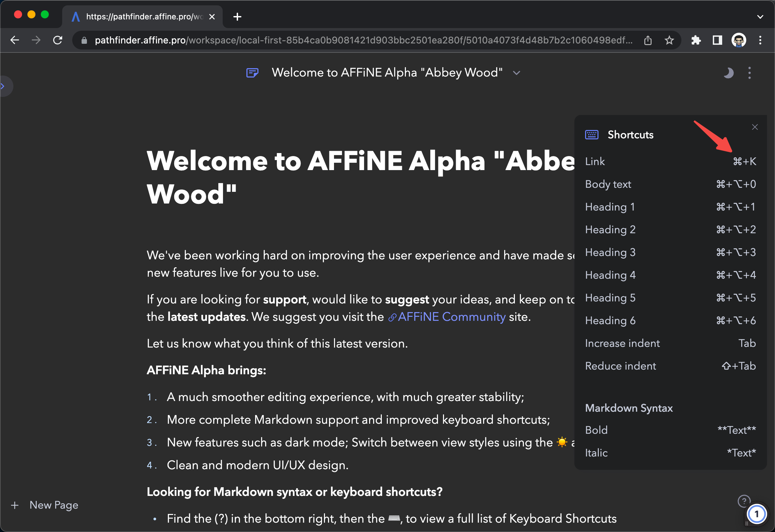Close the Shortcuts panel
Viewport: 775px width, 532px height.
[x=755, y=127]
